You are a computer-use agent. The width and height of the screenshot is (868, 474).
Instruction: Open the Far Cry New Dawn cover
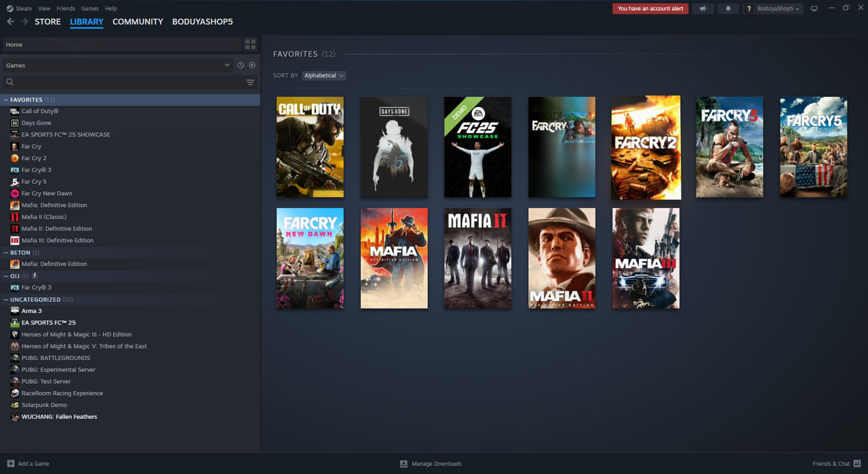click(310, 258)
